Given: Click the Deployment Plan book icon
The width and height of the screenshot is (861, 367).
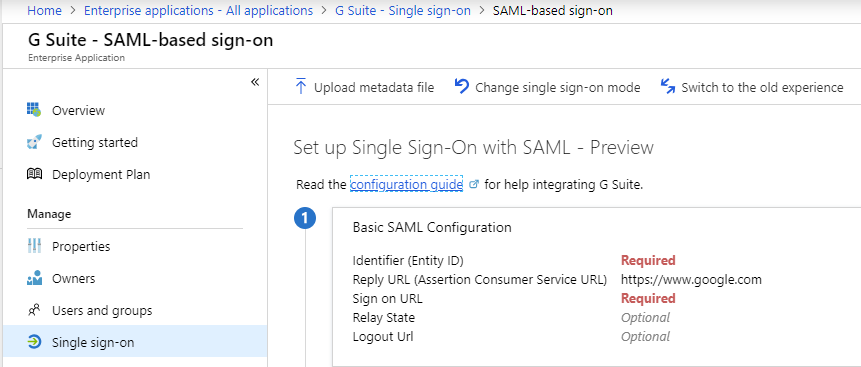Looking at the screenshot, I should click(34, 174).
